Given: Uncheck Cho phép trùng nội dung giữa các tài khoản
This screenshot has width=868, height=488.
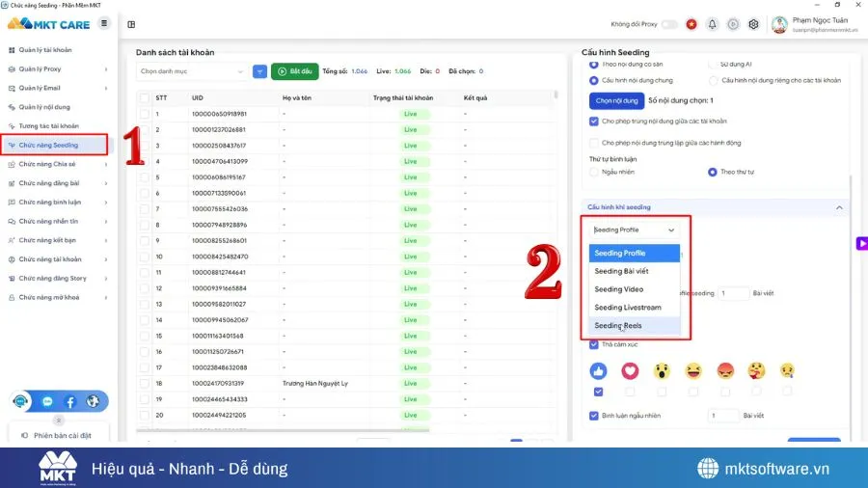Looking at the screenshot, I should tap(593, 122).
